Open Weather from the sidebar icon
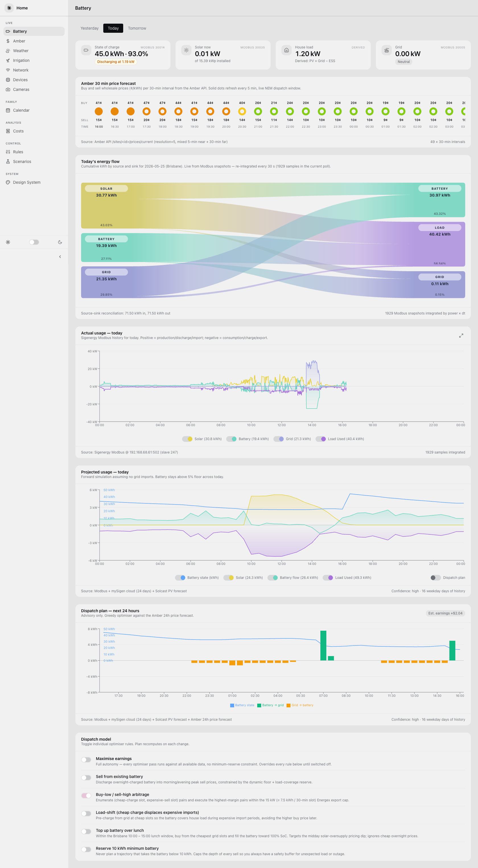The image size is (478, 868). [x=8, y=51]
